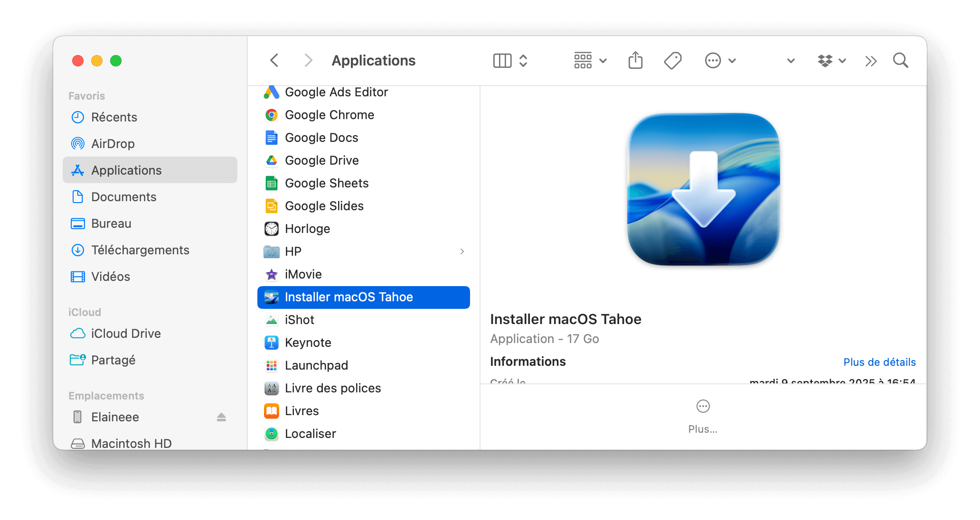Open Récents in the sidebar

(x=150, y=117)
